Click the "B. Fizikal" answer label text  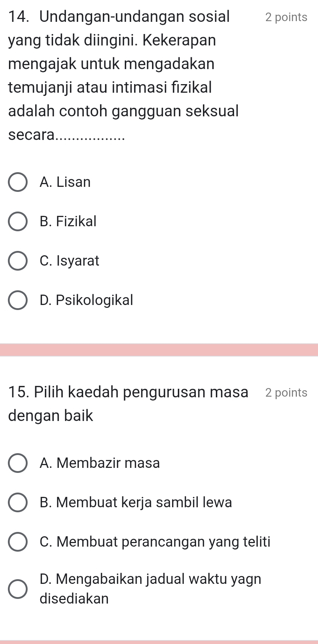[68, 221]
